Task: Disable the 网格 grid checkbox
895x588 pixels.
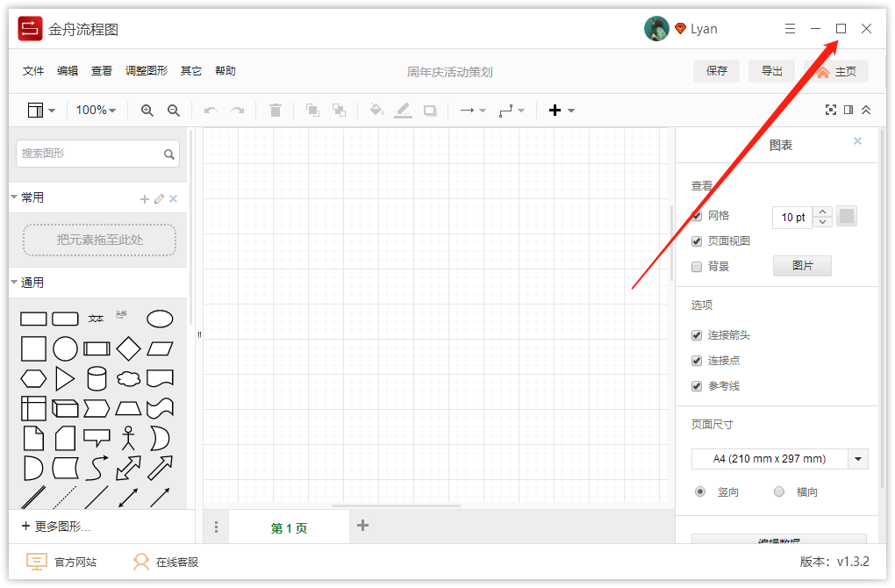Action: (x=696, y=215)
